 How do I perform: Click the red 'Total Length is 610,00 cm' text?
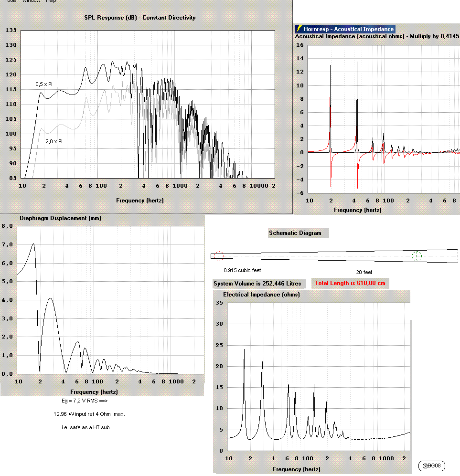pos(350,283)
